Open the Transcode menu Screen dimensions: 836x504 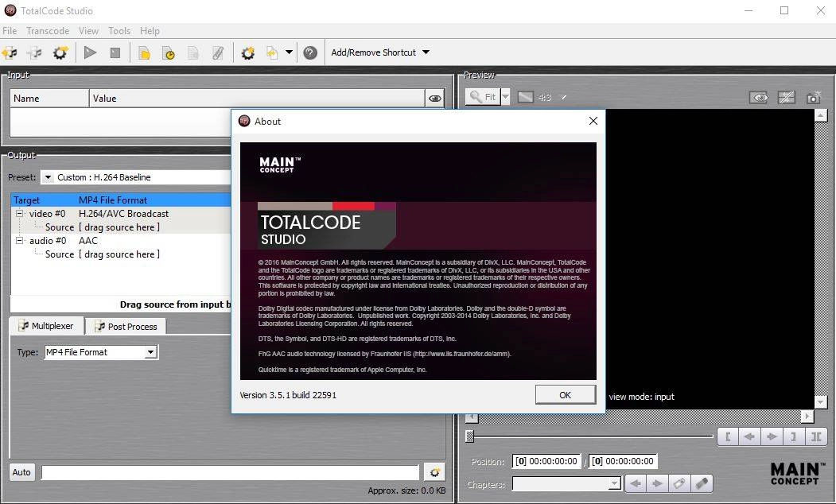click(48, 31)
